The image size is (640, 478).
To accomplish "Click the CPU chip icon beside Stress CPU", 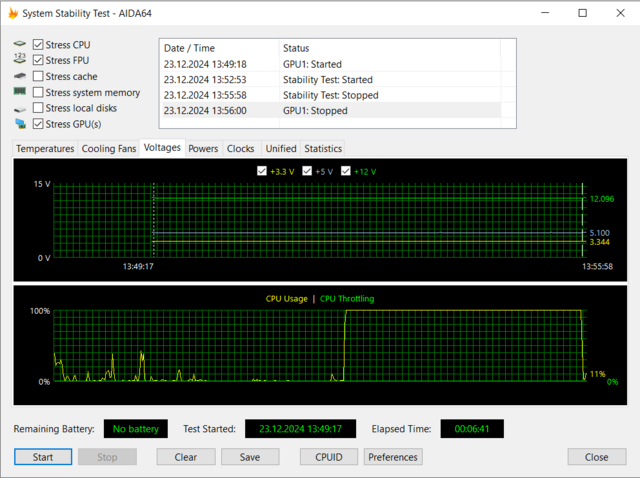I will 20,45.
